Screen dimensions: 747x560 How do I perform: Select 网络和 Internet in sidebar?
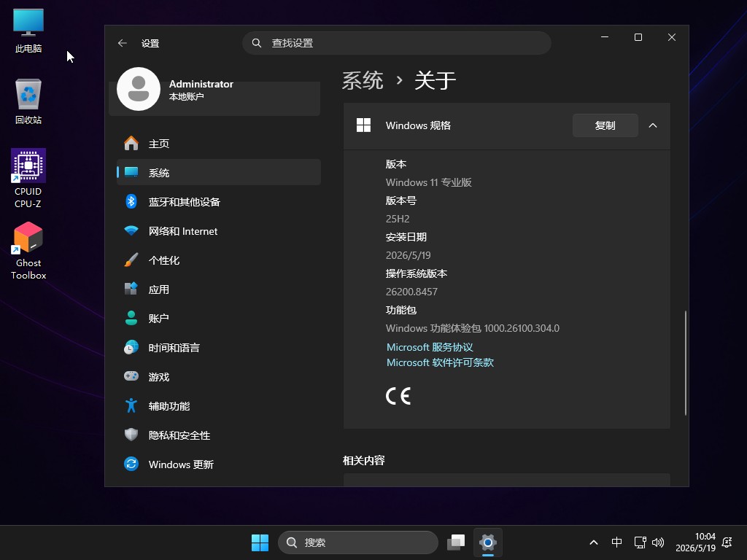click(x=219, y=231)
